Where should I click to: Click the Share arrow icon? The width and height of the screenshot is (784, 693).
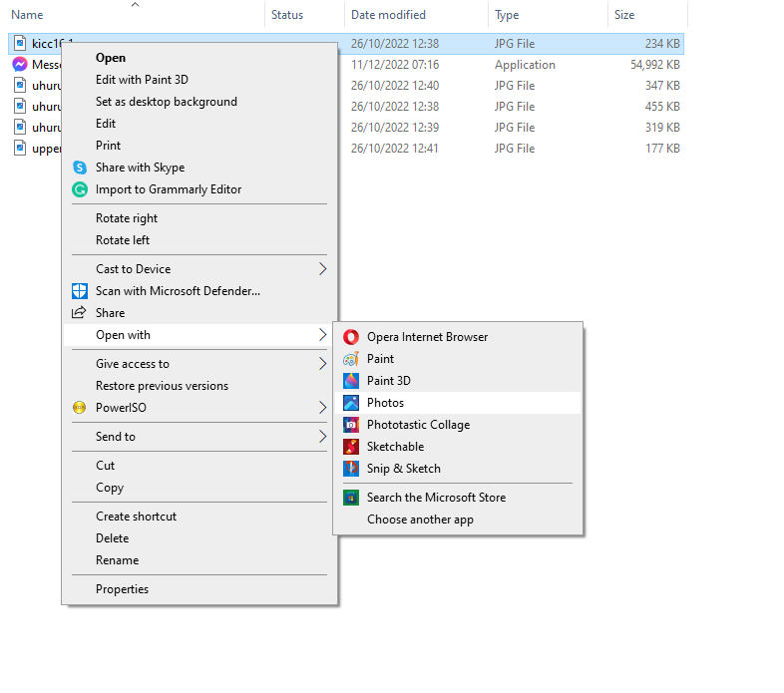point(79,313)
